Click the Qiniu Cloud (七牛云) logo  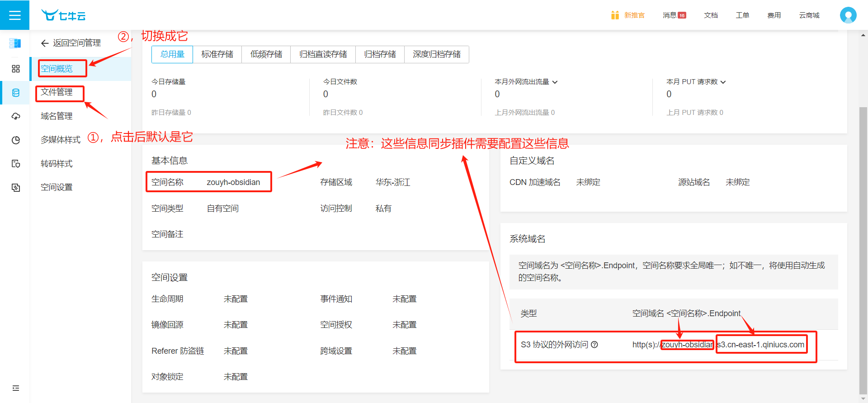click(63, 15)
